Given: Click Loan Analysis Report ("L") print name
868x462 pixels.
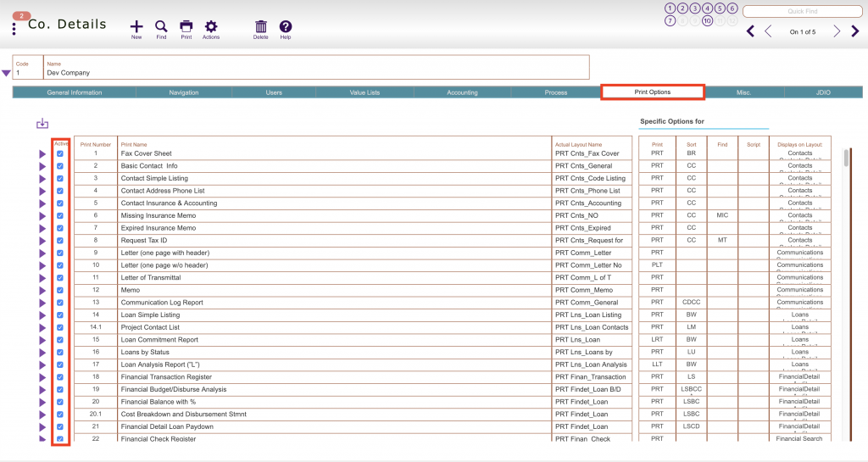Looking at the screenshot, I should point(160,365).
